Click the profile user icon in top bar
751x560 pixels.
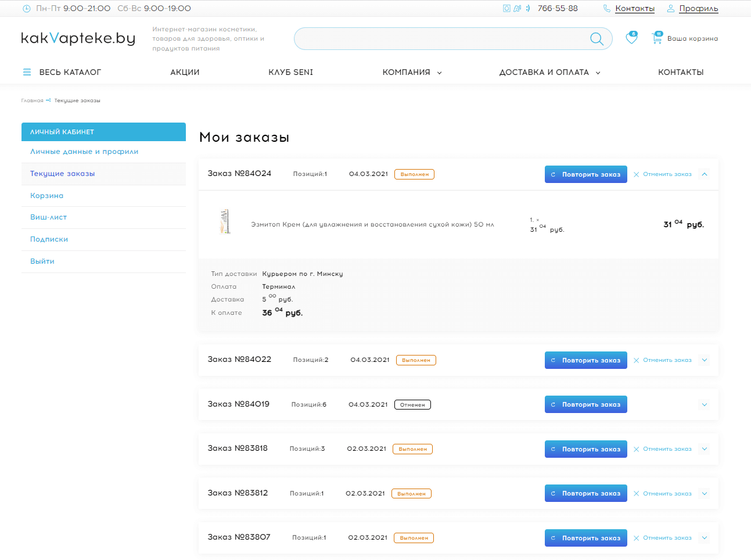click(670, 9)
